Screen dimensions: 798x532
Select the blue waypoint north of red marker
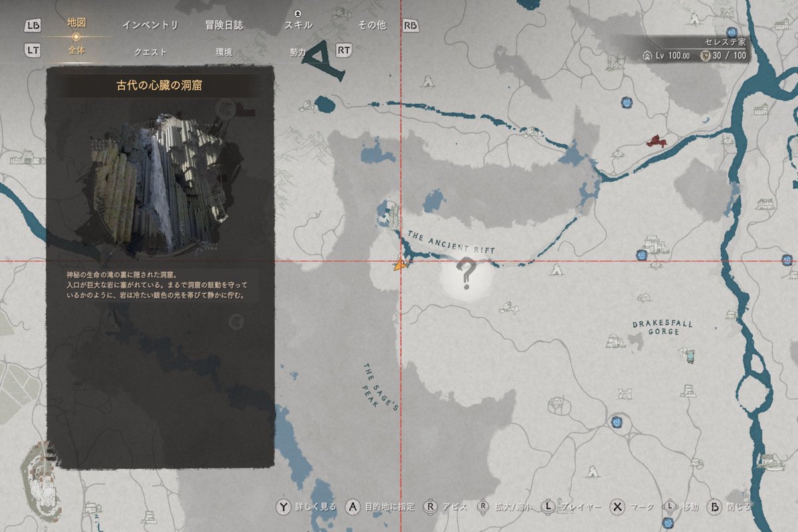click(x=626, y=102)
